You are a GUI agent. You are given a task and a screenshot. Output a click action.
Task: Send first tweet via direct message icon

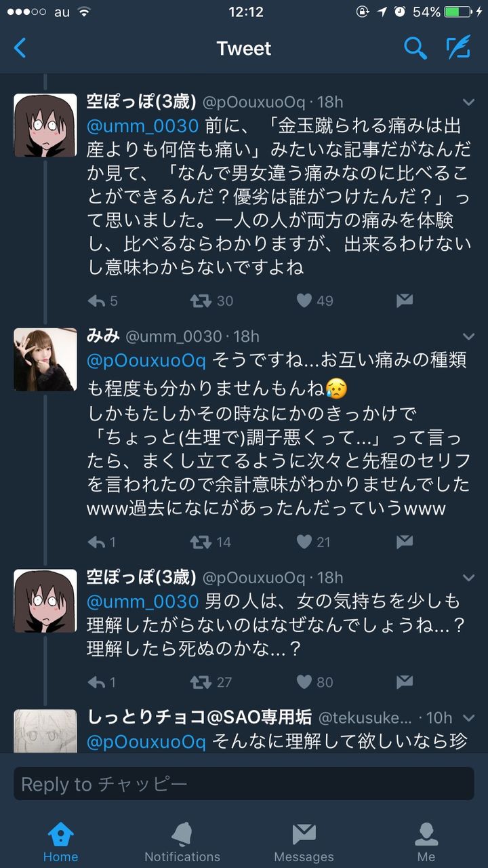(405, 300)
